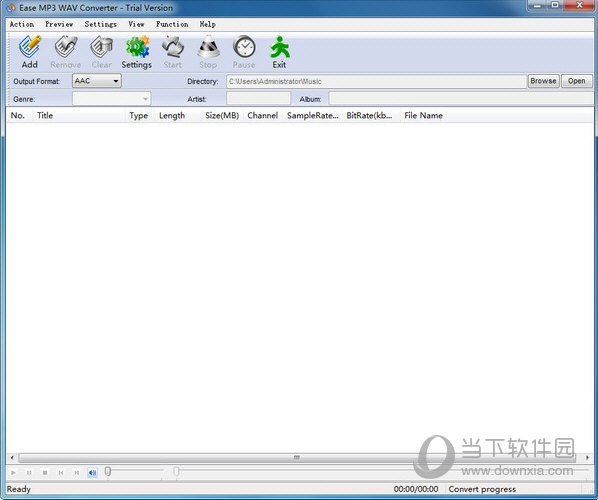Maximize the converter window
Image resolution: width=598 pixels, height=500 pixels.
(x=555, y=5)
